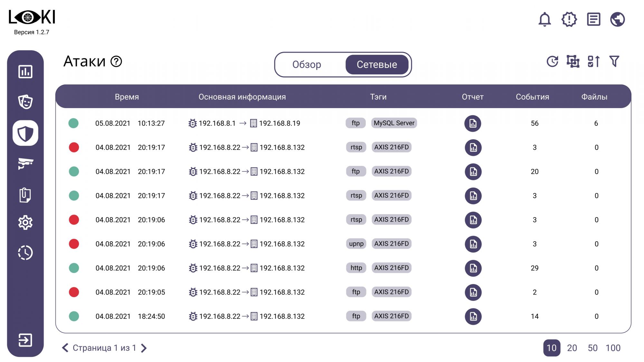
Task: Open the notifications bell
Action: 545,19
